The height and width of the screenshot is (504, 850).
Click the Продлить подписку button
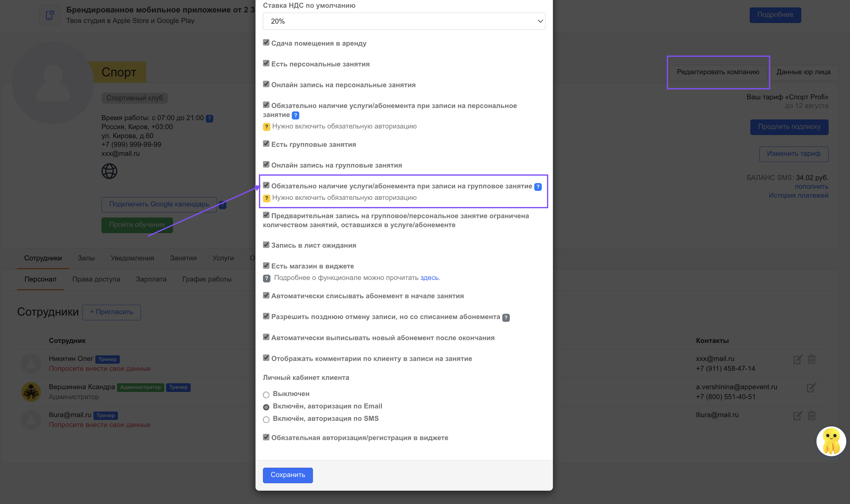pyautogui.click(x=789, y=127)
